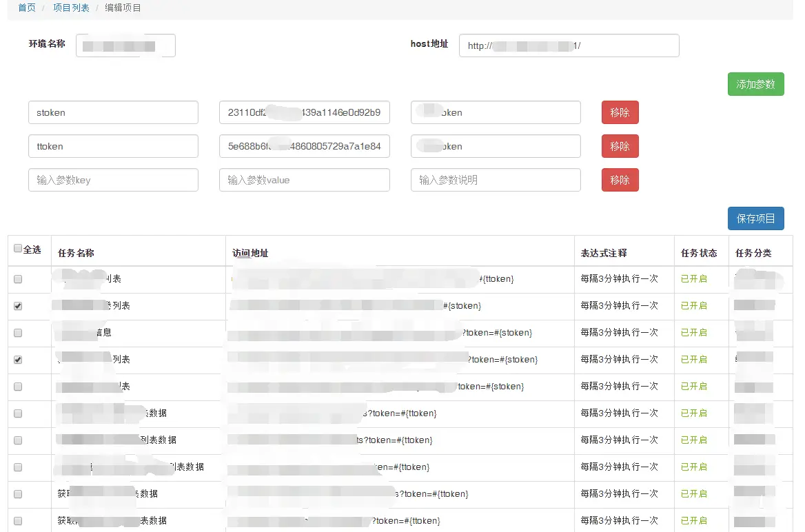Click the 编辑项目 breadcrumb text
Viewport: 805px width, 532px height.
click(123, 8)
